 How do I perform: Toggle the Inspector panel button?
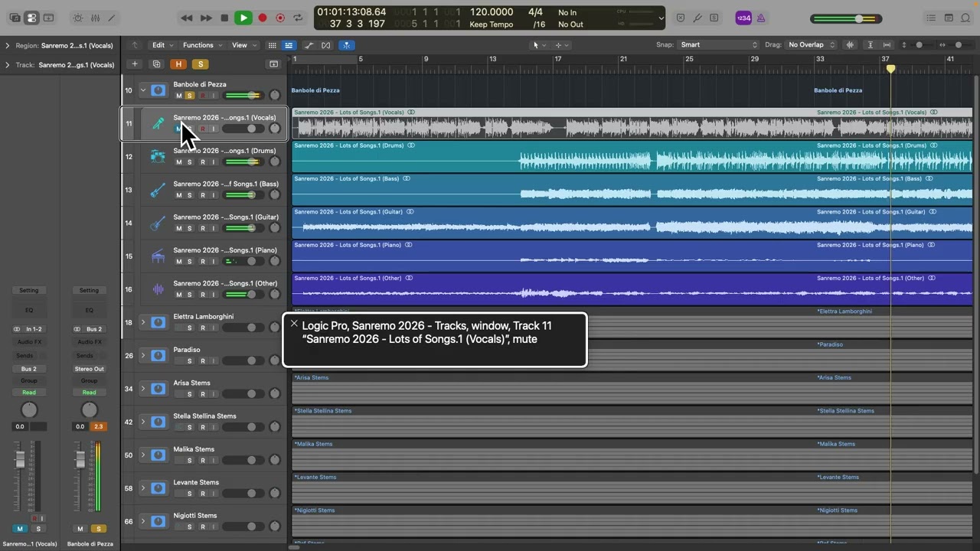(x=31, y=18)
